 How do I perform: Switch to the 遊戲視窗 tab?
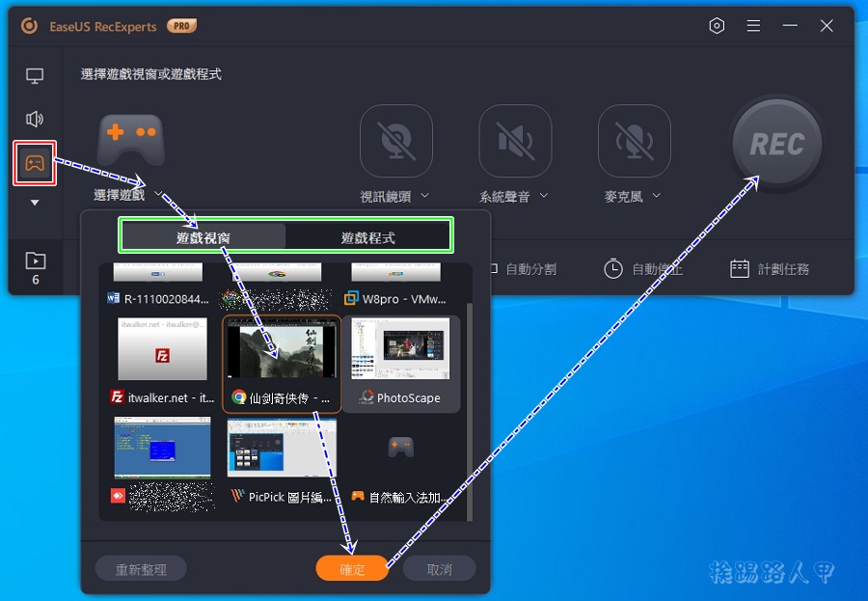pyautogui.click(x=203, y=237)
